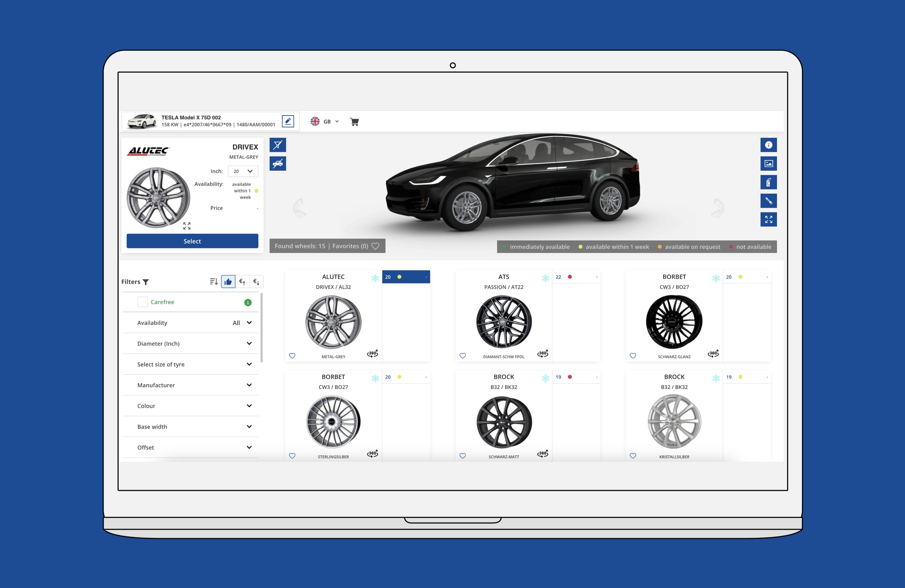Favorite the BORBET CW3 SCHWARZ-GLANZ wheel
The image size is (905, 588).
(633, 356)
